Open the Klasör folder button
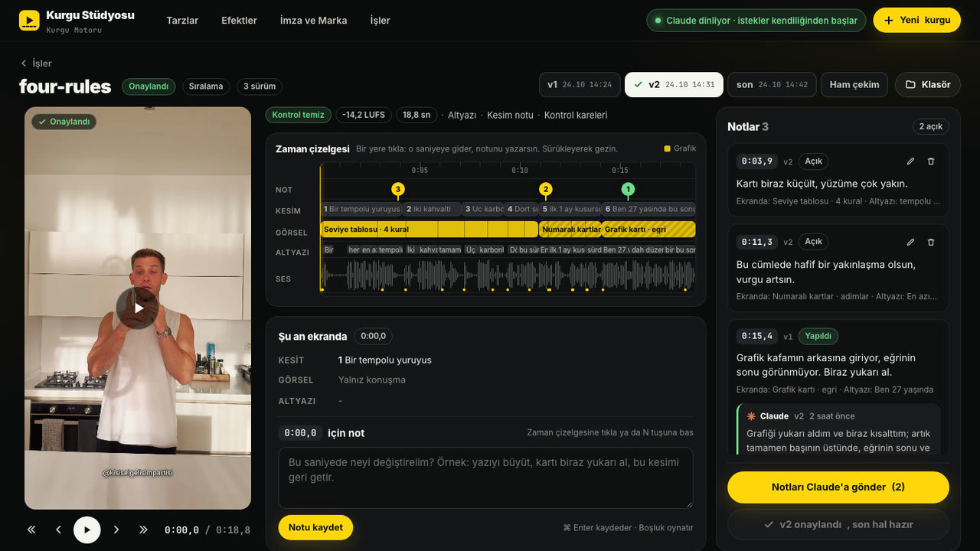This screenshot has width=980, height=551. (927, 85)
